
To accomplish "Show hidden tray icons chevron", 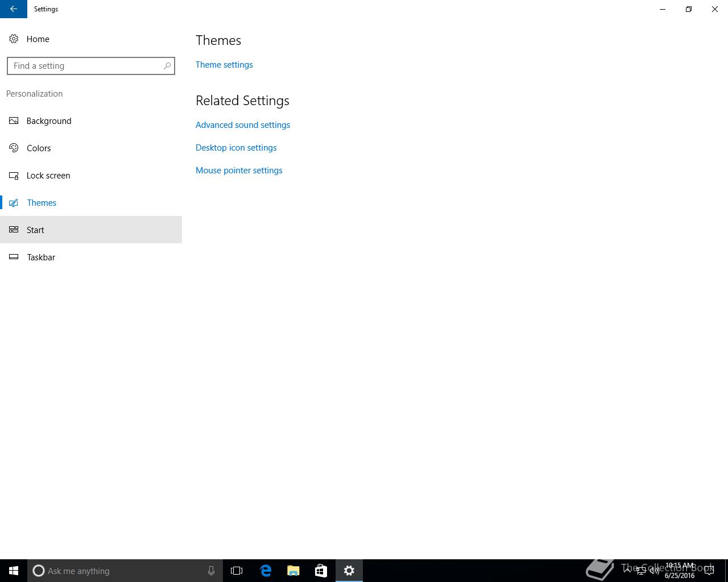I will (x=627, y=571).
